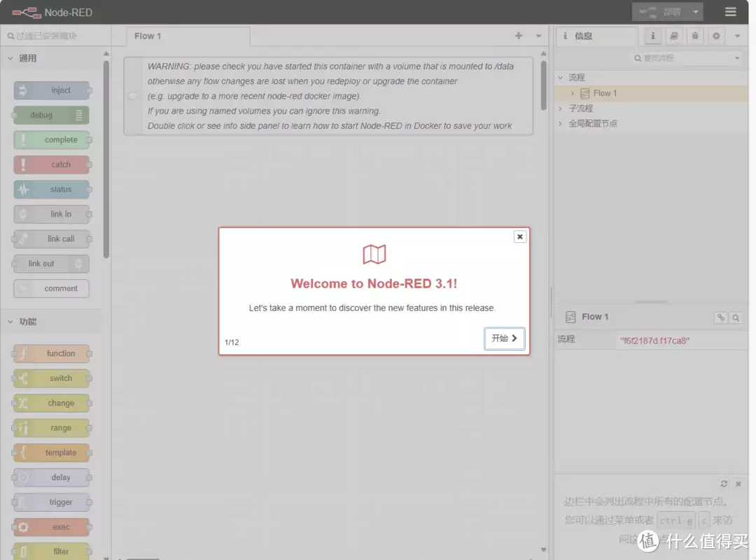Select the Flow 1 workspace tab

click(x=188, y=36)
